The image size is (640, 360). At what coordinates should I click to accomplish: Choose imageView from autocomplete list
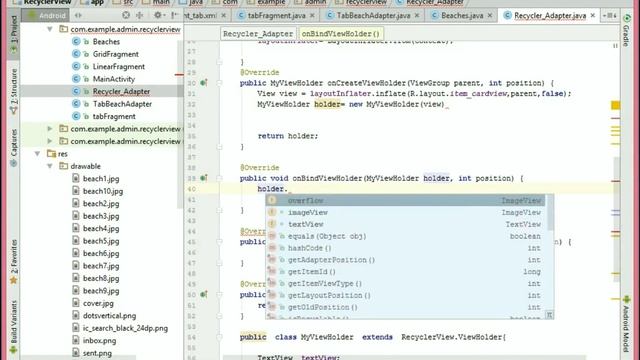[x=406, y=212]
